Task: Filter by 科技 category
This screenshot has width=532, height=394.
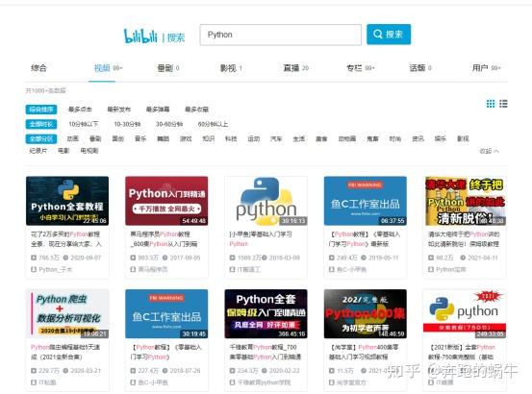Action: click(x=231, y=139)
